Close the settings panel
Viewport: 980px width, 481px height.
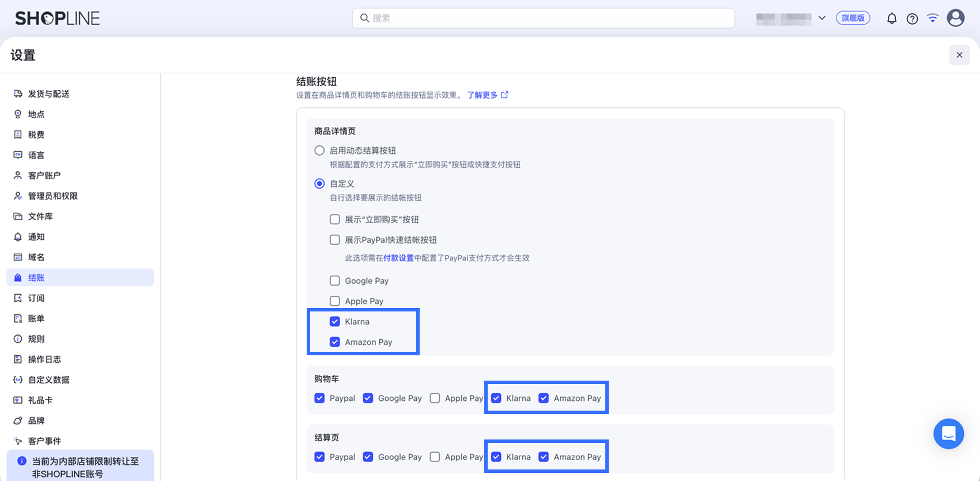[x=959, y=55]
